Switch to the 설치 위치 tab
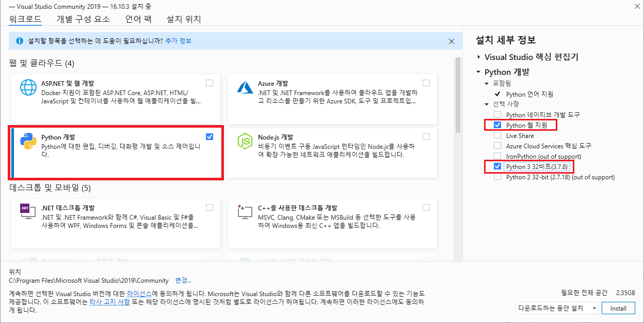The image size is (644, 323). pos(184,19)
